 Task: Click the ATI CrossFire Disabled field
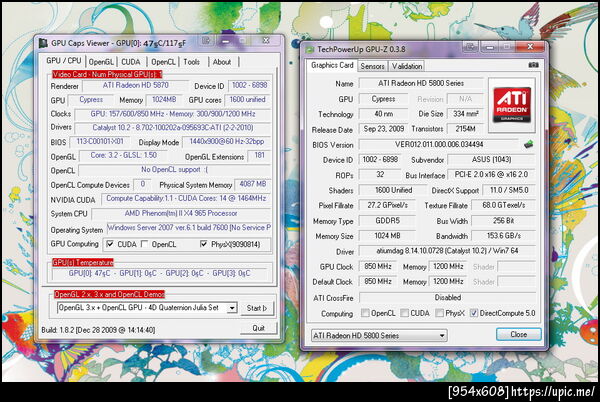pyautogui.click(x=447, y=297)
